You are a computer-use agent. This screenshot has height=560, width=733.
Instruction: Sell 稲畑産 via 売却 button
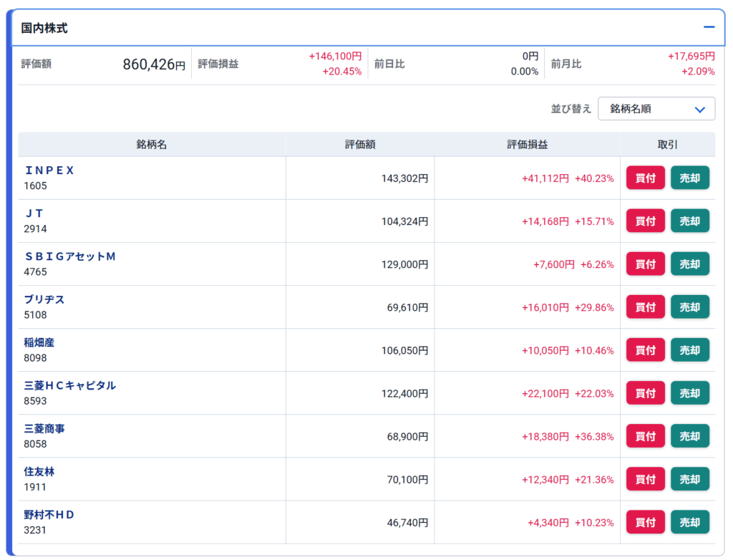pyautogui.click(x=689, y=350)
